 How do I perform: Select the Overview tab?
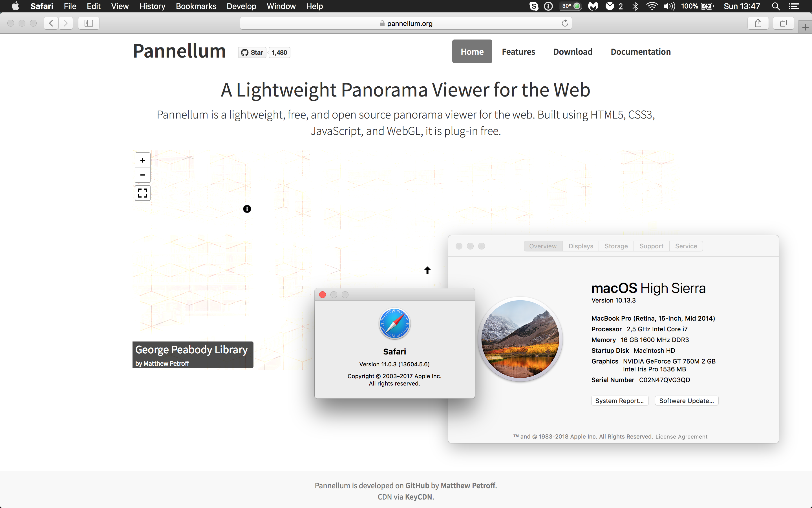(x=543, y=246)
